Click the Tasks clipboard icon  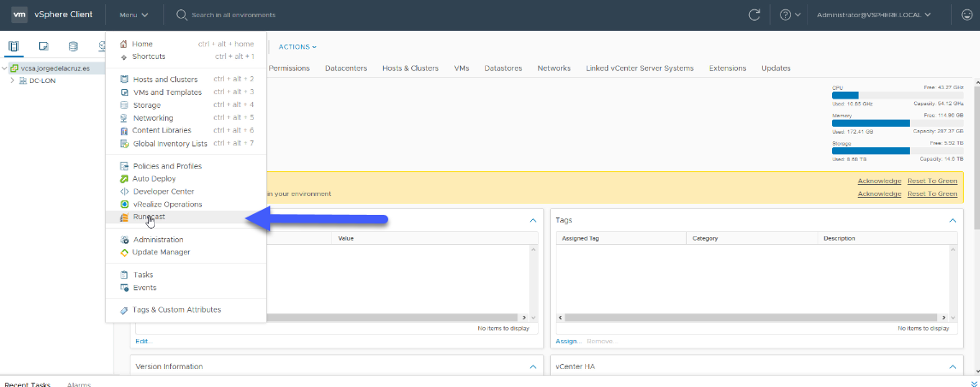124,275
